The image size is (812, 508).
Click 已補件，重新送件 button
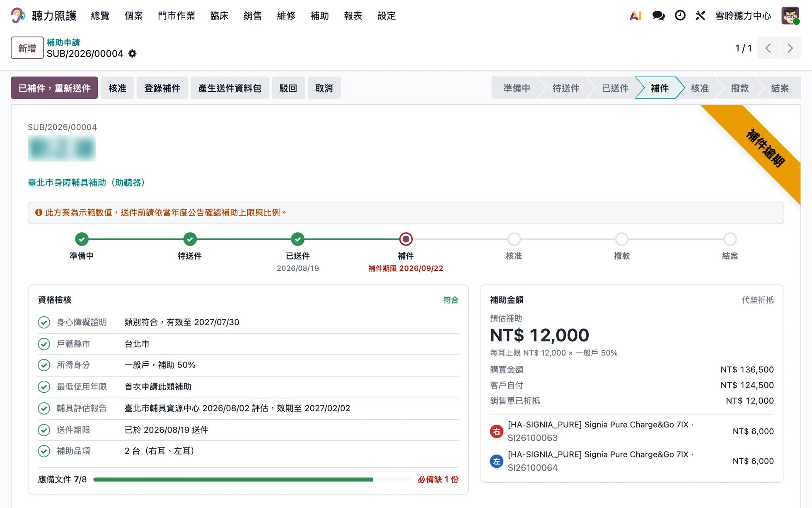54,88
